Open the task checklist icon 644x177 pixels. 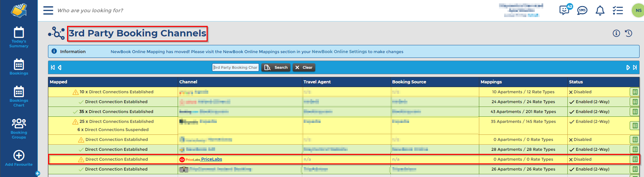[618, 11]
